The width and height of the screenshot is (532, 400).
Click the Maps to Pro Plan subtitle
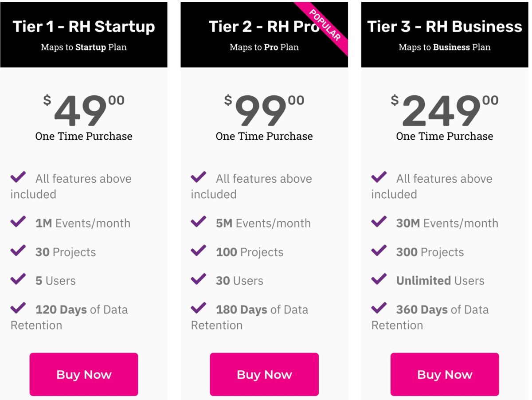point(264,47)
